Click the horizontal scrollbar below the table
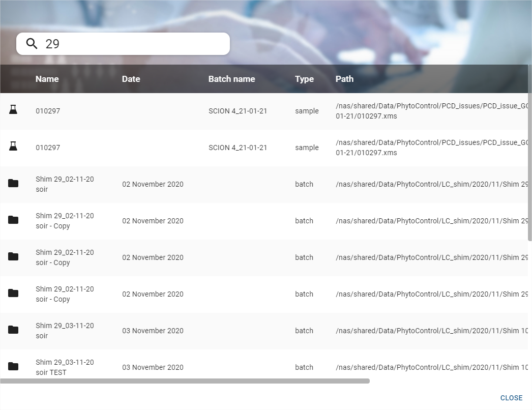 click(185, 381)
